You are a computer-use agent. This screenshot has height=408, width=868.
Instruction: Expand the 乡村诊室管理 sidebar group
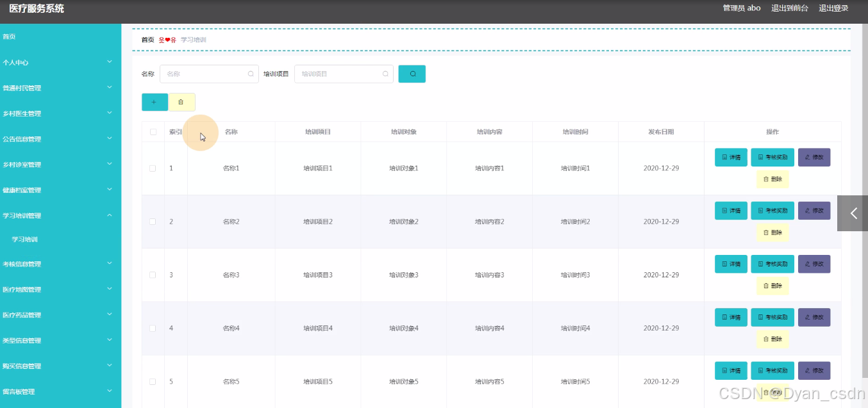pyautogui.click(x=60, y=165)
